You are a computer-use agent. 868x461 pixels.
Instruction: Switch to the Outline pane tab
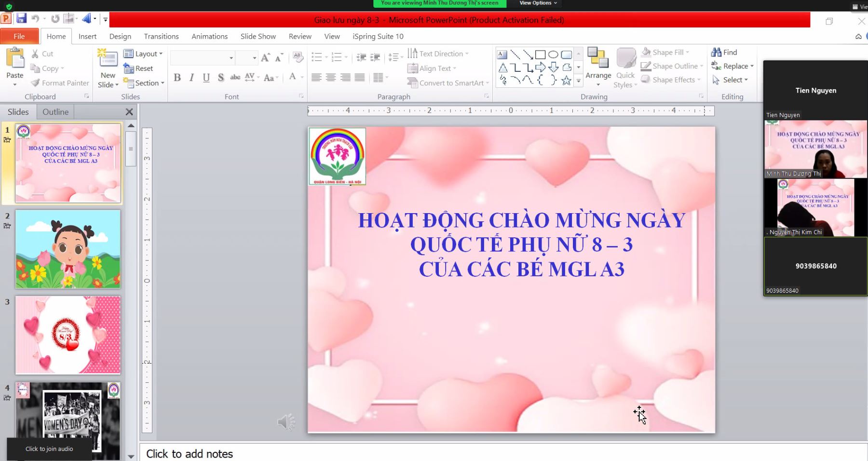[55, 112]
